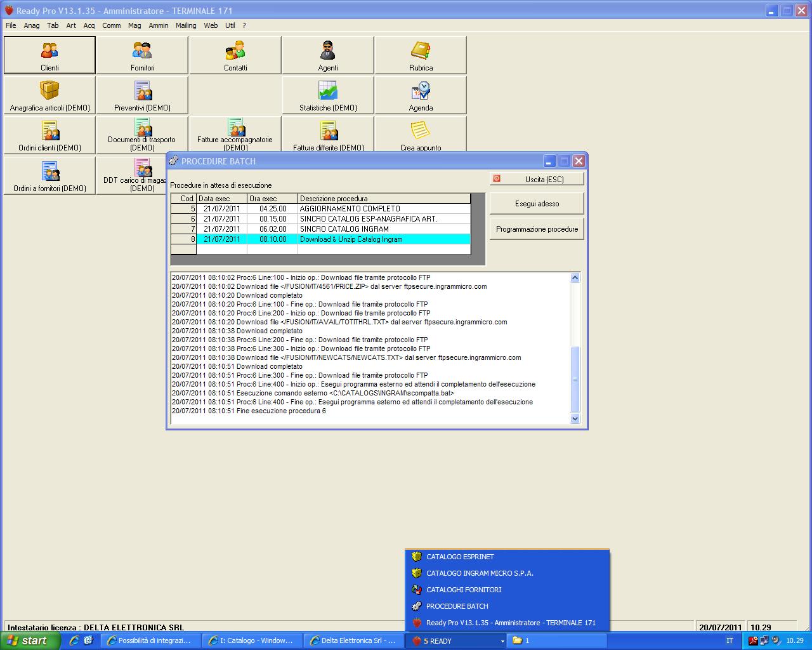
Task: Open Statistiche (DEMO) chart icon
Action: pyautogui.click(x=328, y=95)
